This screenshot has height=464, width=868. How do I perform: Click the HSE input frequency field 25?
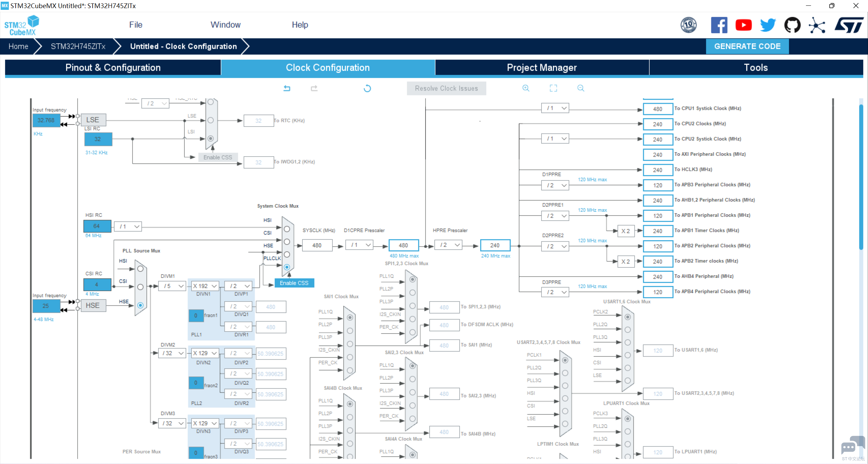tap(46, 306)
